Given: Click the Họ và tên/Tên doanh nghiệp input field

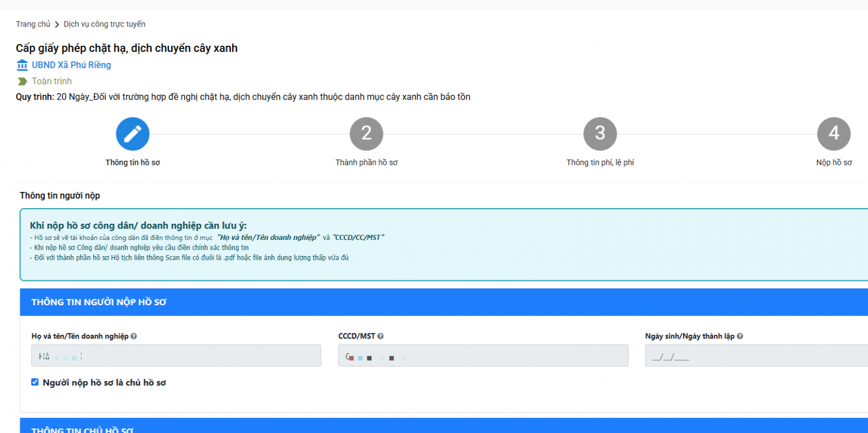Looking at the screenshot, I should (176, 356).
